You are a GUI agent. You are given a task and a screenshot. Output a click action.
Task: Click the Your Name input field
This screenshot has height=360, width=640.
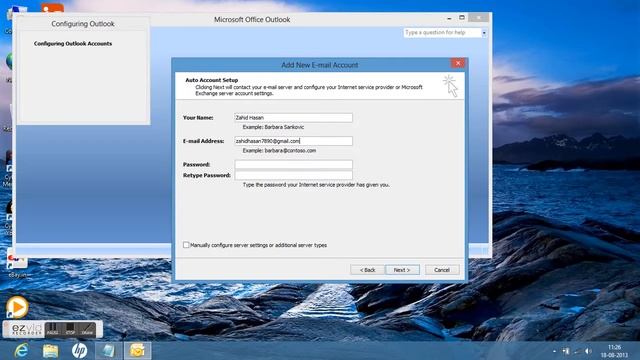click(x=293, y=118)
